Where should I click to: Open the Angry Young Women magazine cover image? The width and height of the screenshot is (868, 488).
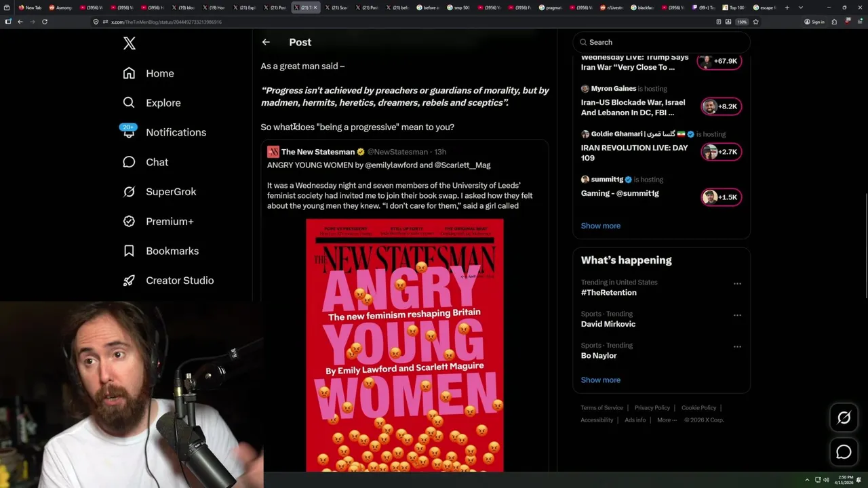tap(405, 345)
